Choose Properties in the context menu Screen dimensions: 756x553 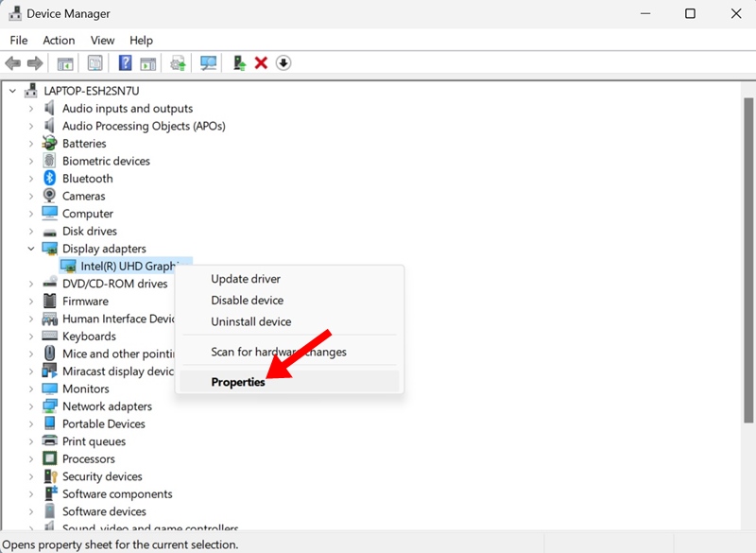click(289, 382)
